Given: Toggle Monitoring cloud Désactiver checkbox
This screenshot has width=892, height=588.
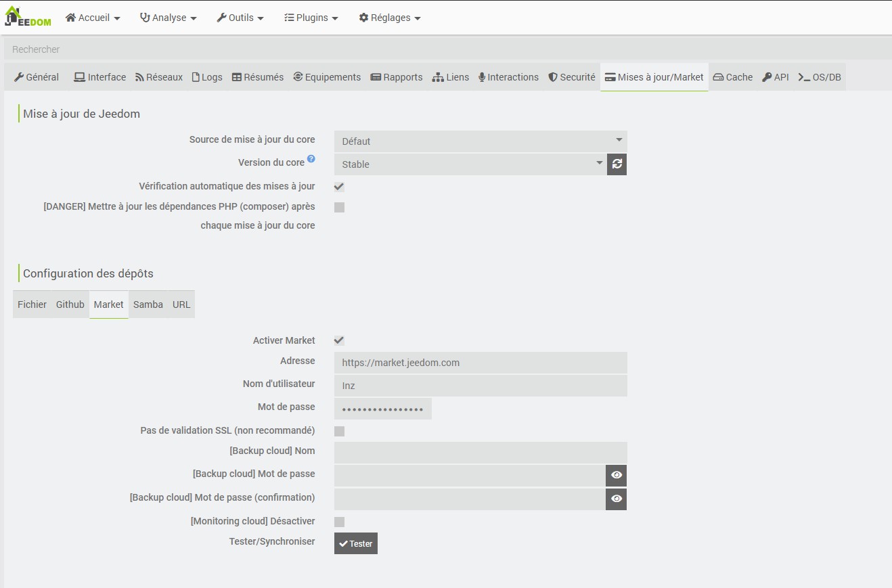Looking at the screenshot, I should (x=340, y=522).
